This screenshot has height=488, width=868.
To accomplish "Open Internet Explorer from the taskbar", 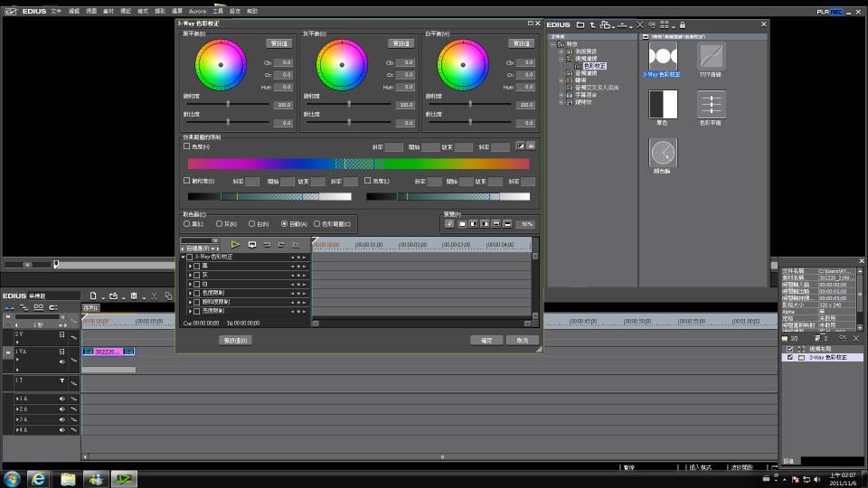I will [x=39, y=479].
